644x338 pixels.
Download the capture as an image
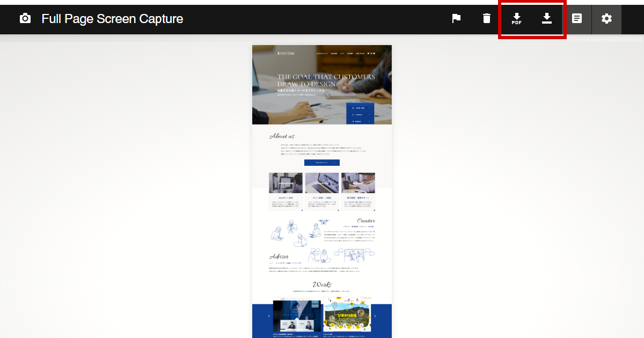tap(547, 19)
